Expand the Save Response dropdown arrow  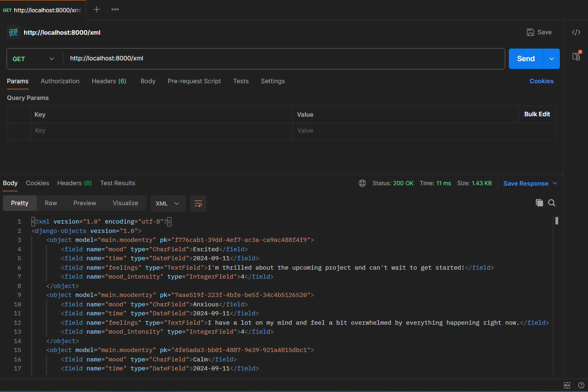pyautogui.click(x=555, y=184)
